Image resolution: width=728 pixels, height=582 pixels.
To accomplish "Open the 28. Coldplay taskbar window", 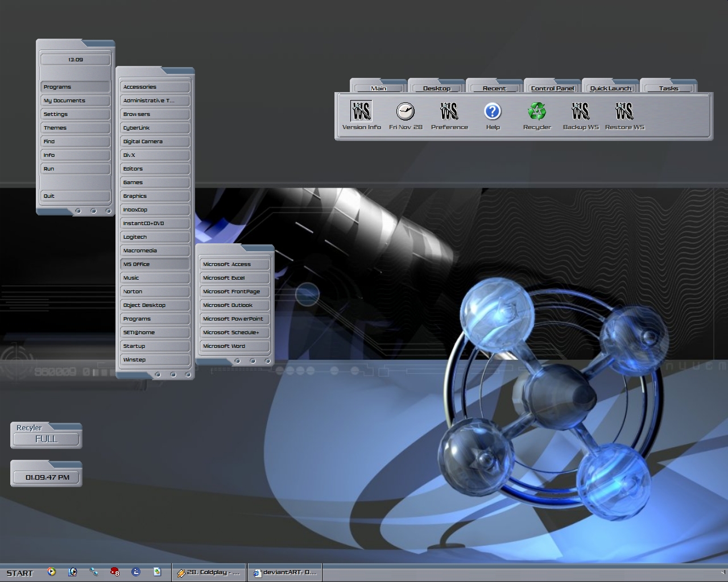I will coord(209,572).
